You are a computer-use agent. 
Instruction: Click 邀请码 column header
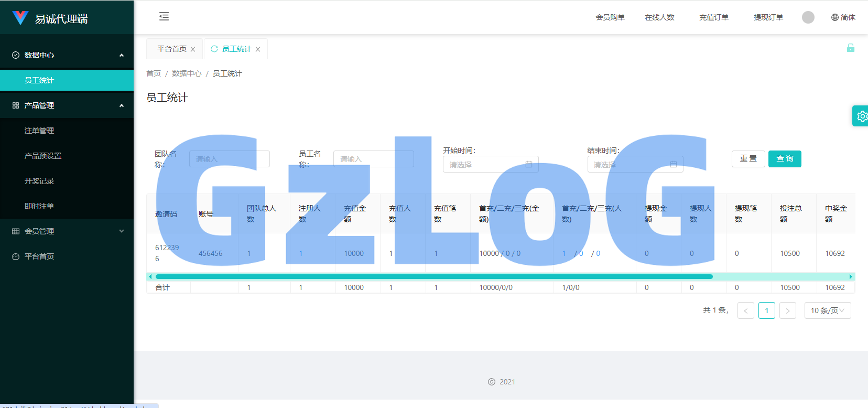coord(166,214)
